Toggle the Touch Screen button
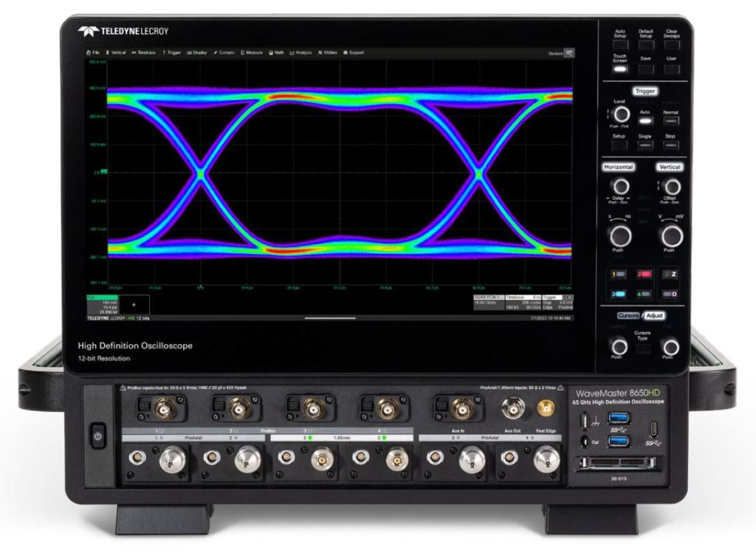This screenshot has width=756, height=558. click(x=620, y=69)
